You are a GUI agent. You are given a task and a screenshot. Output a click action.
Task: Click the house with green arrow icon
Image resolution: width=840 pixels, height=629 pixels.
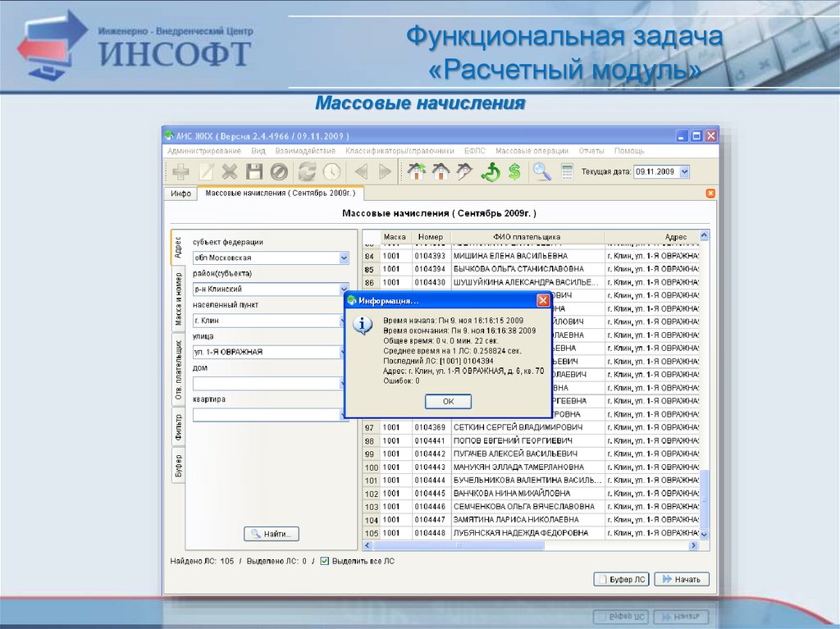(417, 171)
